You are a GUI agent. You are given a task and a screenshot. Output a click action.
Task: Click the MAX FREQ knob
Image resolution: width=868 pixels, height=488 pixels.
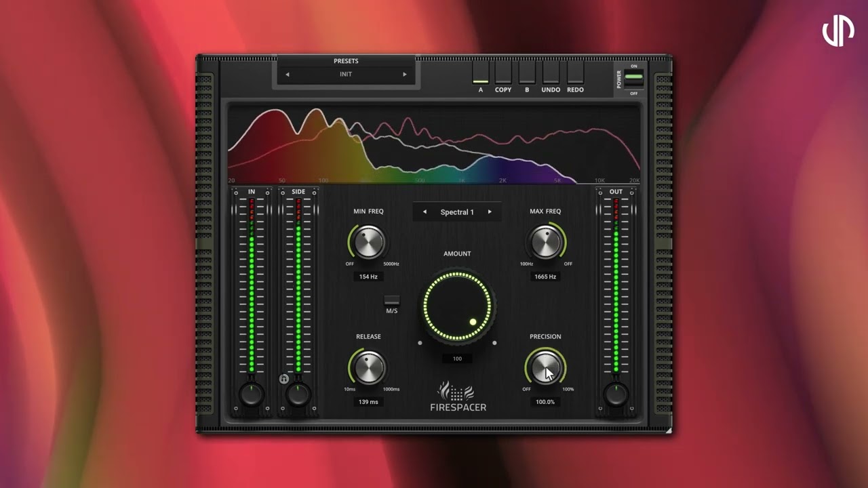(x=545, y=243)
